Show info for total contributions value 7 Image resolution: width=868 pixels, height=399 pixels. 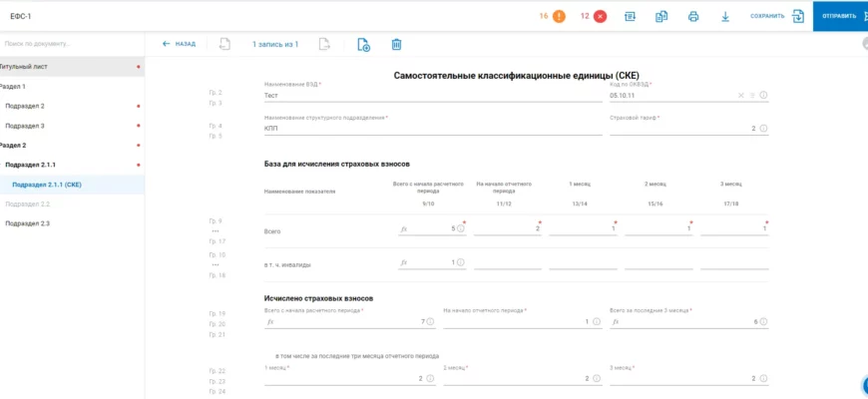click(x=430, y=321)
